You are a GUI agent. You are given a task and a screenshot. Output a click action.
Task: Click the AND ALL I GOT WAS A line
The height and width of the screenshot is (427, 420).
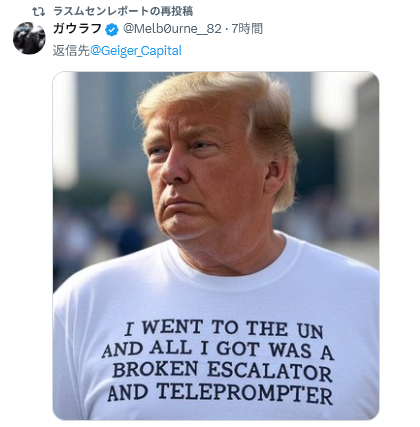pos(218,349)
